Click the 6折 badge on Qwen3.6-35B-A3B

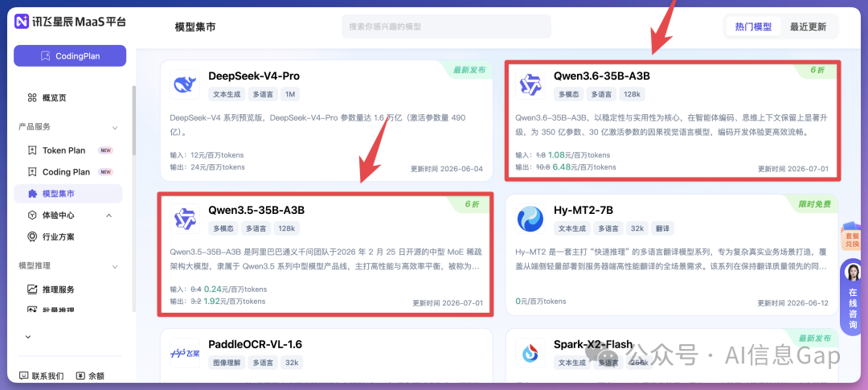click(817, 70)
